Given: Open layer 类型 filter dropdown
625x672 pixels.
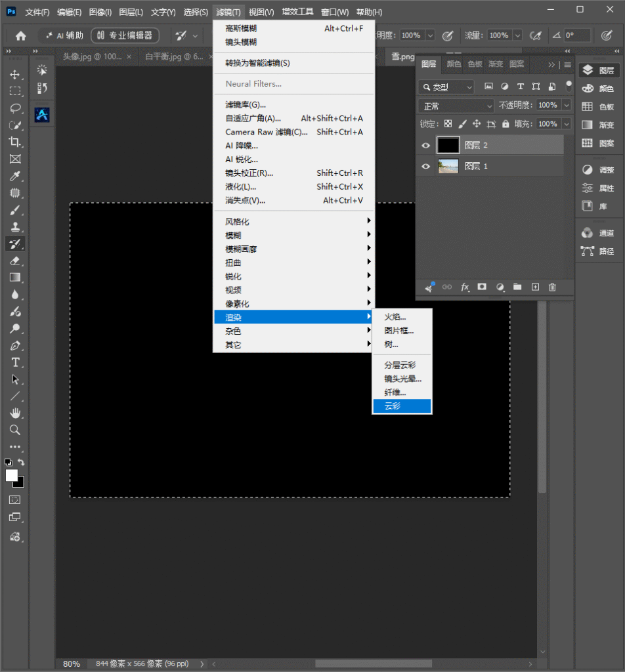Looking at the screenshot, I should click(x=446, y=87).
